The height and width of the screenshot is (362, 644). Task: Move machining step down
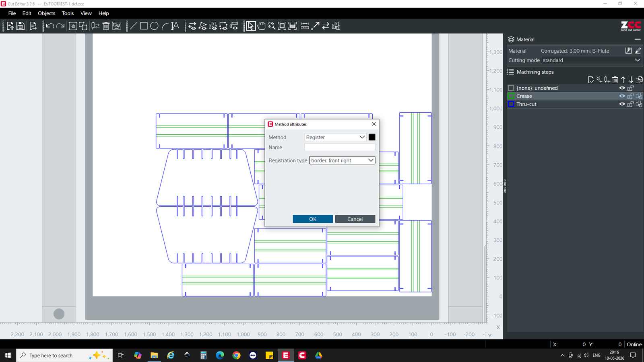tap(631, 80)
